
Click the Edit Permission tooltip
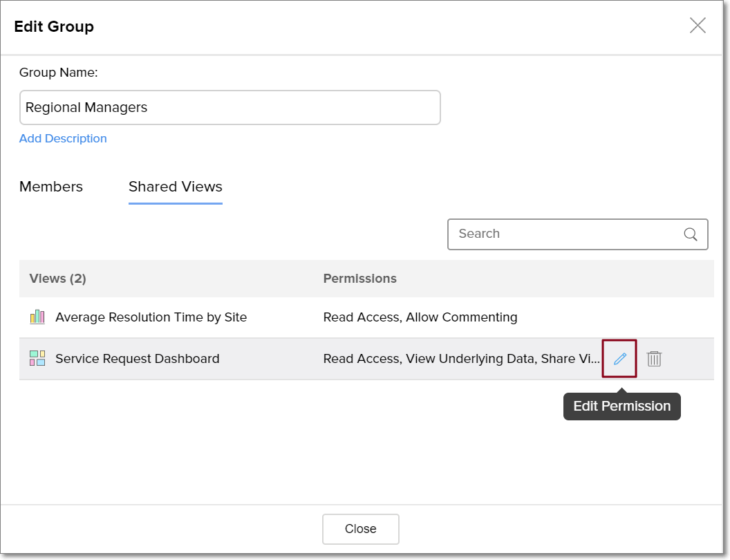(x=622, y=407)
